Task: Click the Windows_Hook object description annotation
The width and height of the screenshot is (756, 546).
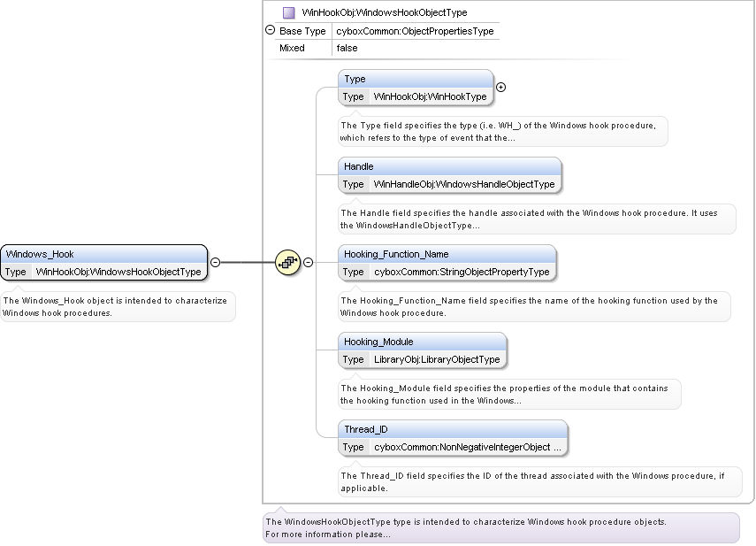Action: tap(118, 307)
